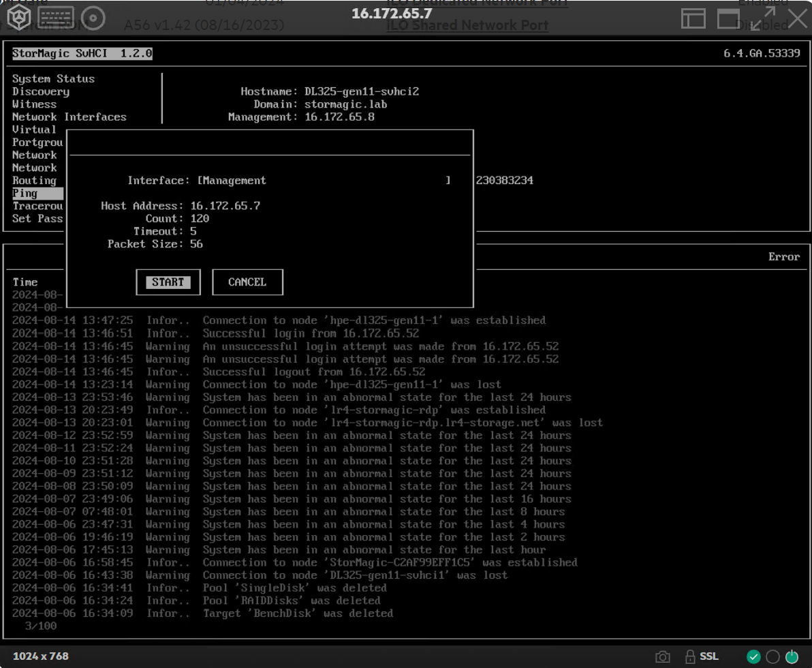Select the Set Pass menu entry
Viewport: 812px width, 668px height.
point(37,219)
